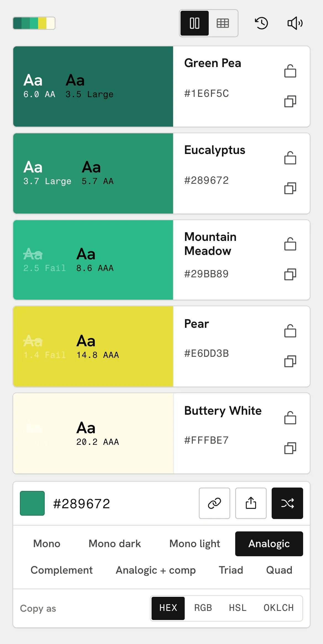Select the Mountain Meadow color swatch
The width and height of the screenshot is (323, 644).
93,260
